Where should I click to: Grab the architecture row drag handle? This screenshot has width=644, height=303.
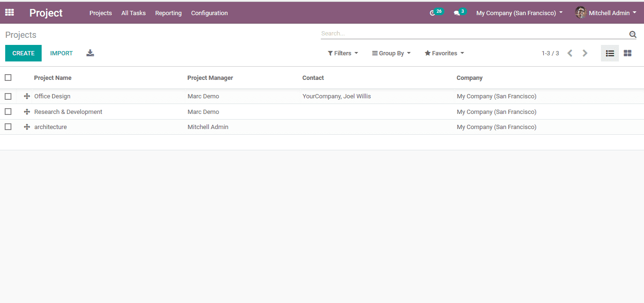(27, 127)
